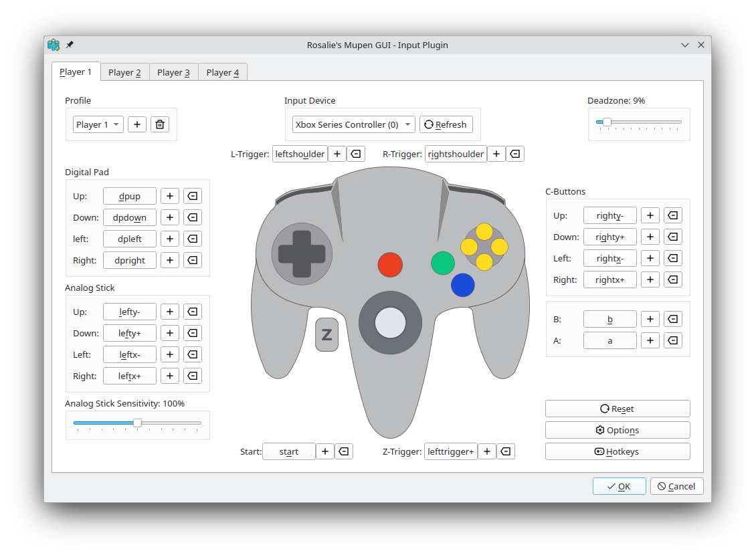Clear the Digital Pad Right mapping
Screen dimensions: 756x555
(193, 260)
